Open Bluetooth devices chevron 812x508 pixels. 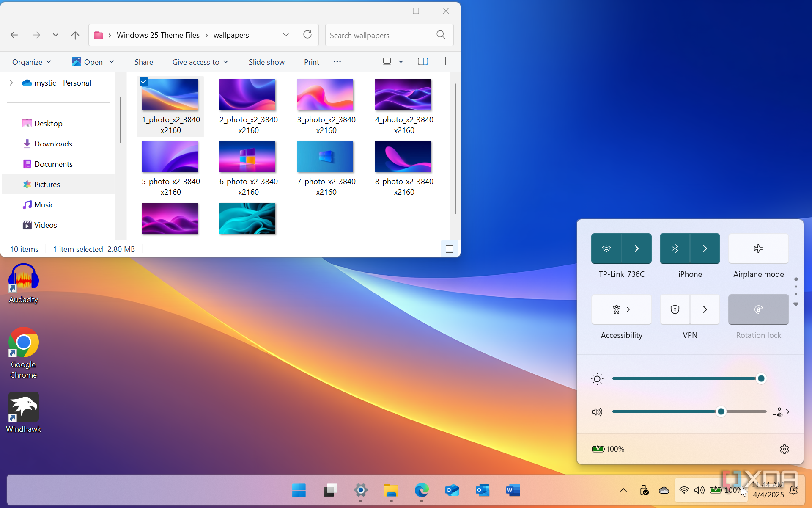tap(705, 248)
